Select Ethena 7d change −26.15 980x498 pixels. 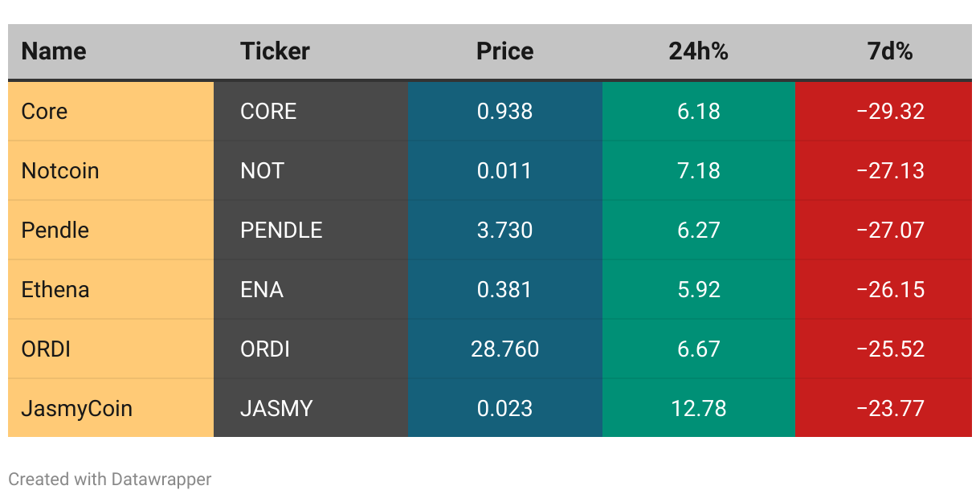[x=890, y=289]
